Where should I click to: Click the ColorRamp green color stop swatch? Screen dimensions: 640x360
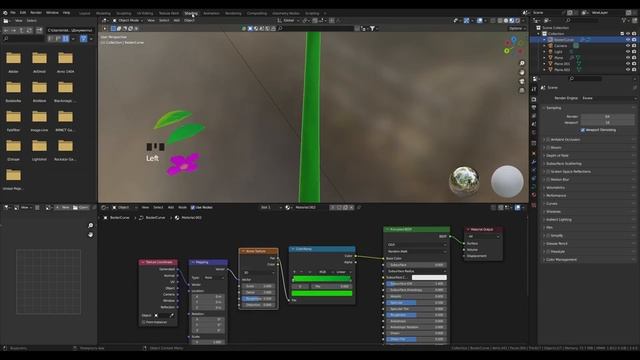tap(322, 293)
